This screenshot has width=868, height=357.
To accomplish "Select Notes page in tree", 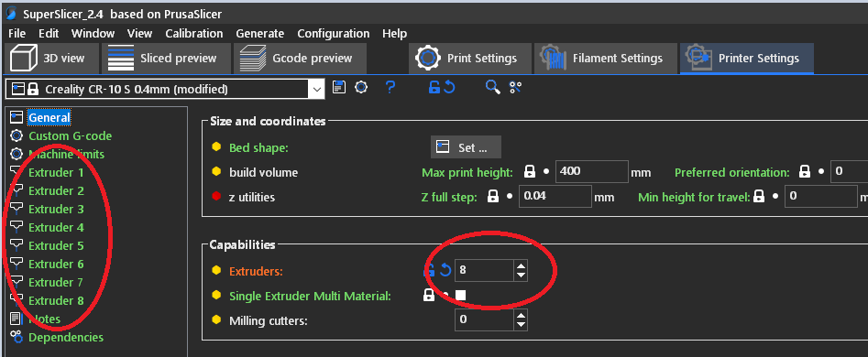I will (45, 319).
